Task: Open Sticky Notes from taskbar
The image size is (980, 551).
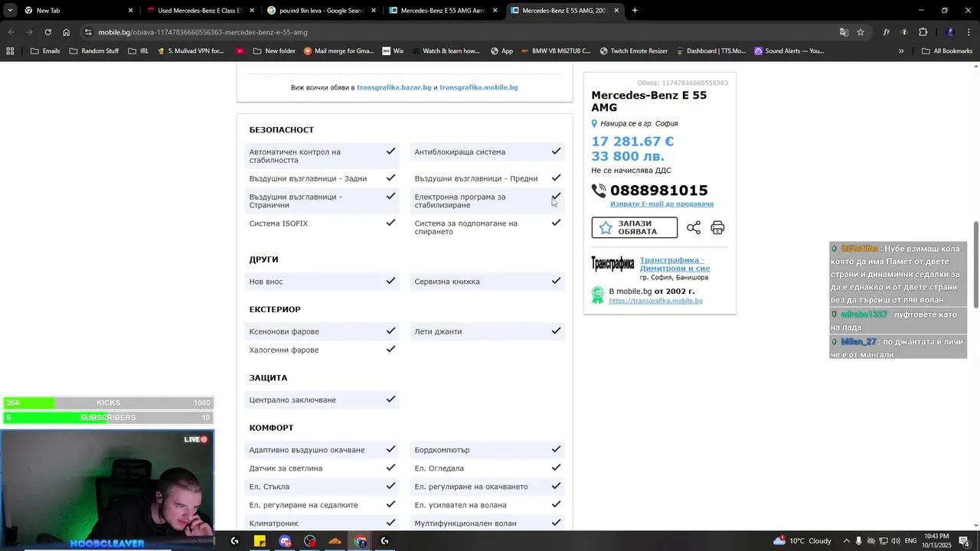Action: point(260,541)
